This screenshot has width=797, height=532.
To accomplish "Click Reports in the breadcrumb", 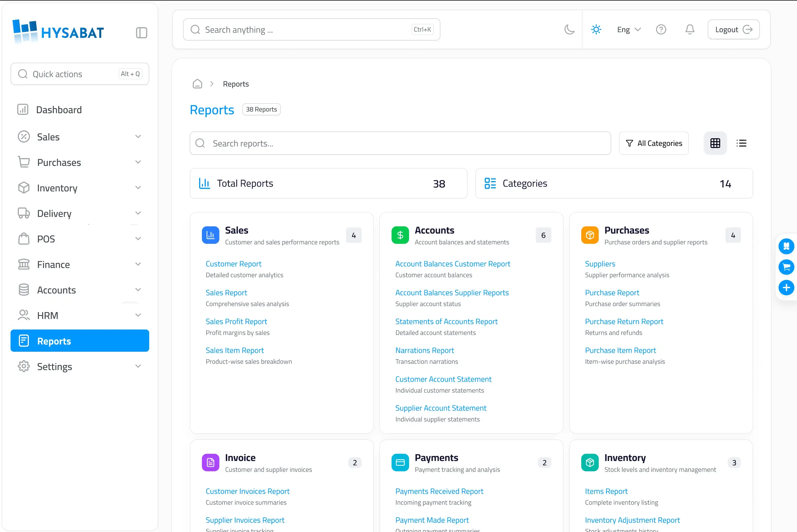I will 236,84.
